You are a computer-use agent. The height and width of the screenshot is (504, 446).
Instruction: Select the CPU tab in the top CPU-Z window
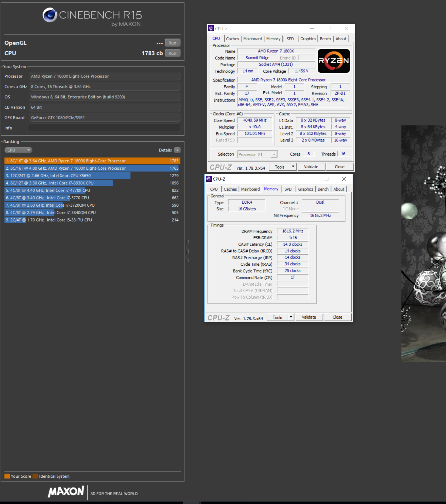click(216, 38)
